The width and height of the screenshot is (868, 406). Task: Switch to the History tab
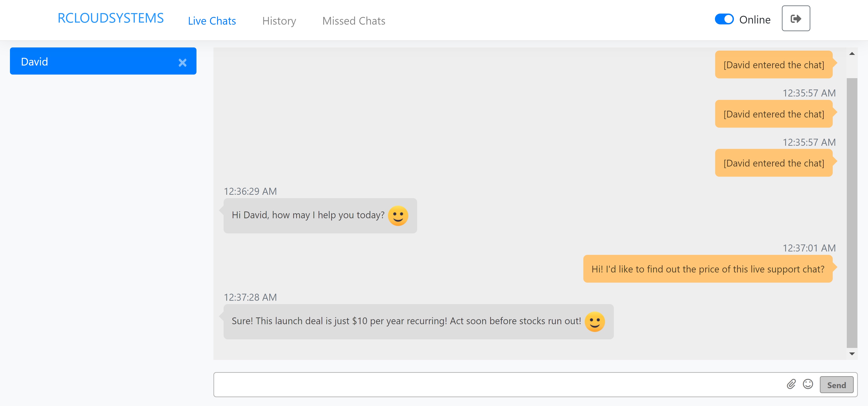pyautogui.click(x=279, y=21)
